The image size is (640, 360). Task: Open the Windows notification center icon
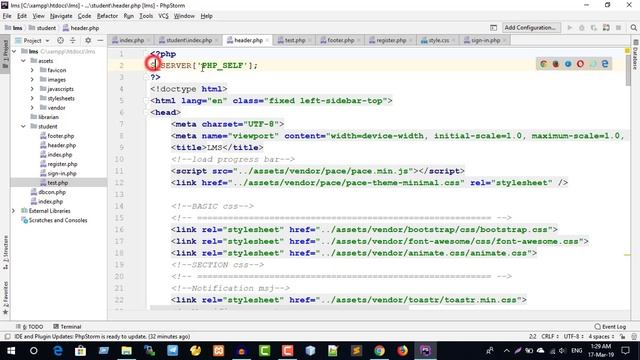pos(625,351)
